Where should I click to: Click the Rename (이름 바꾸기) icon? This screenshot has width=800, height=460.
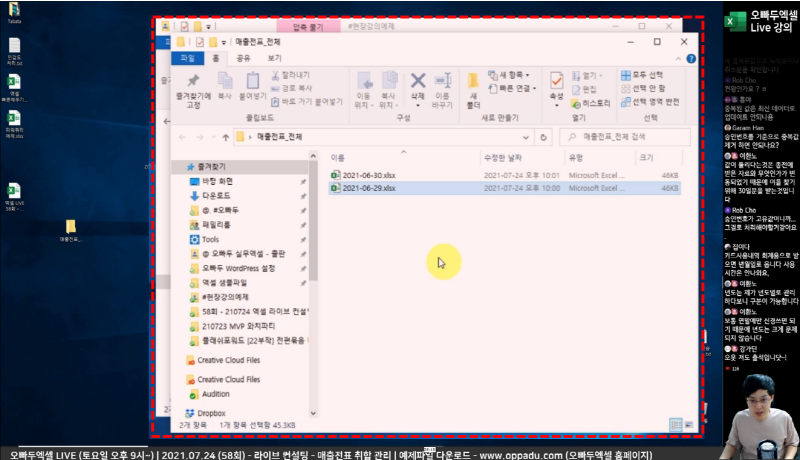[442, 81]
